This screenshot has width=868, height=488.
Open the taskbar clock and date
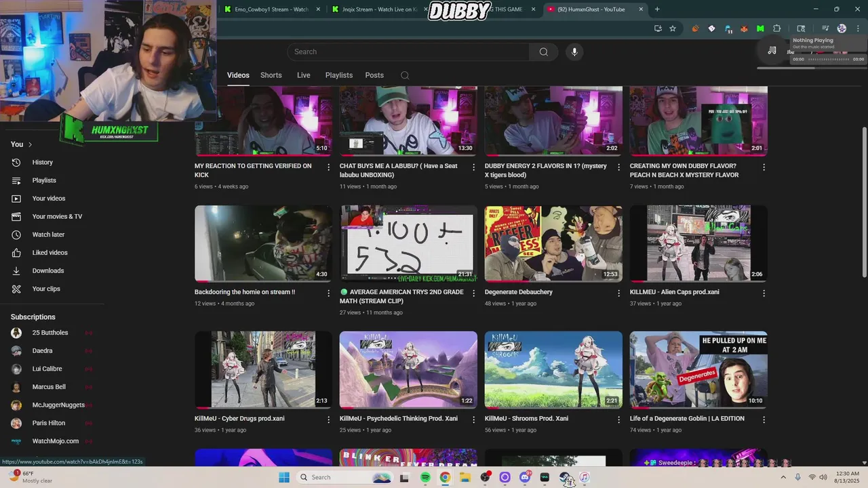[x=847, y=477]
